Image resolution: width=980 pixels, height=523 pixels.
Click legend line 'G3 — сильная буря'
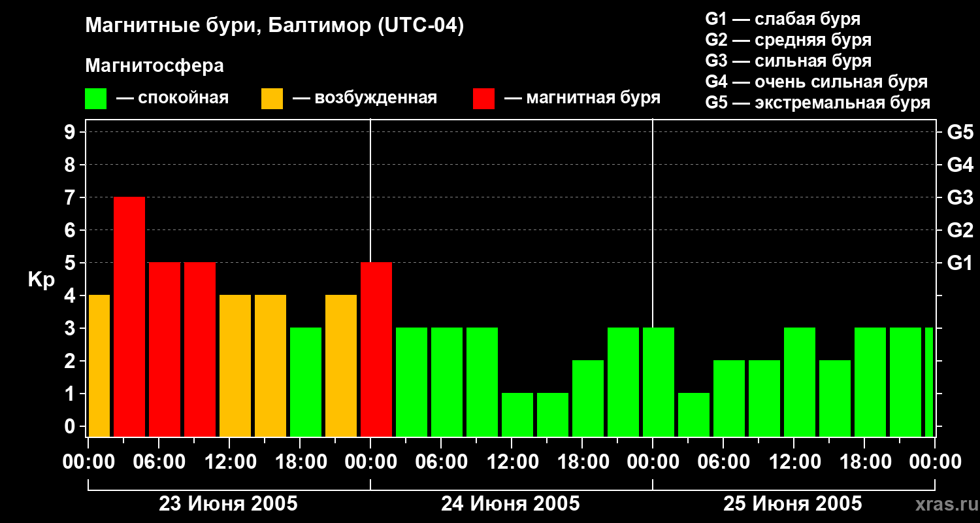[788, 61]
